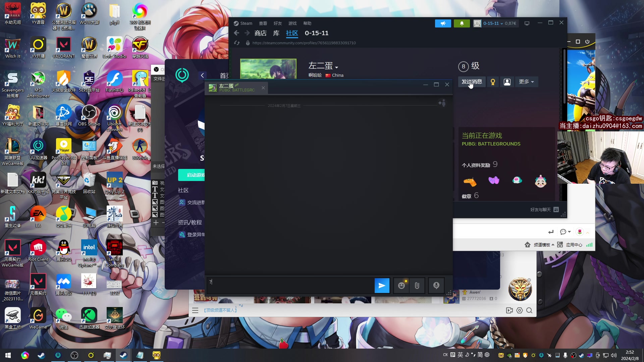The image size is (644, 362).
Task: Attach a file using the paperclip icon
Action: point(417,286)
